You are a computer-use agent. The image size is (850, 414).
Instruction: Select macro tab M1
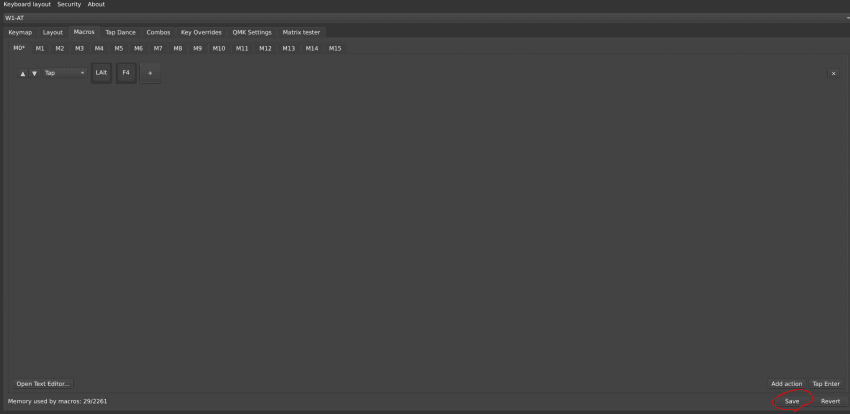tap(40, 49)
